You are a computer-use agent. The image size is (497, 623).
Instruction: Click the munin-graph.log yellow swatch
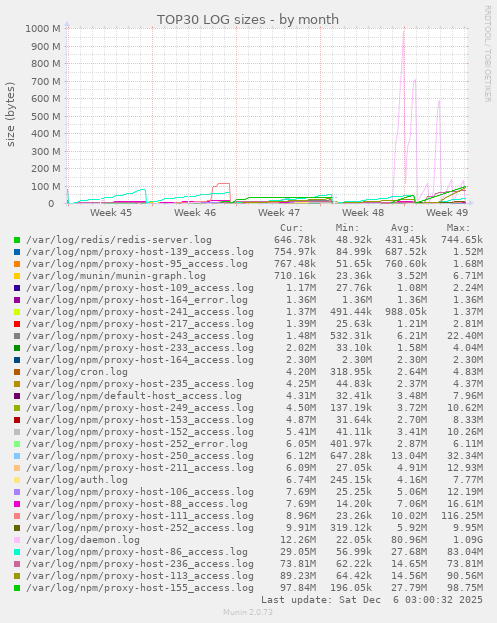[17, 276]
